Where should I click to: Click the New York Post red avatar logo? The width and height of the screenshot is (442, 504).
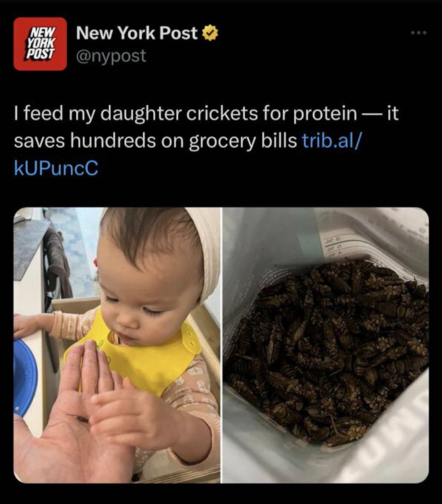coord(40,44)
